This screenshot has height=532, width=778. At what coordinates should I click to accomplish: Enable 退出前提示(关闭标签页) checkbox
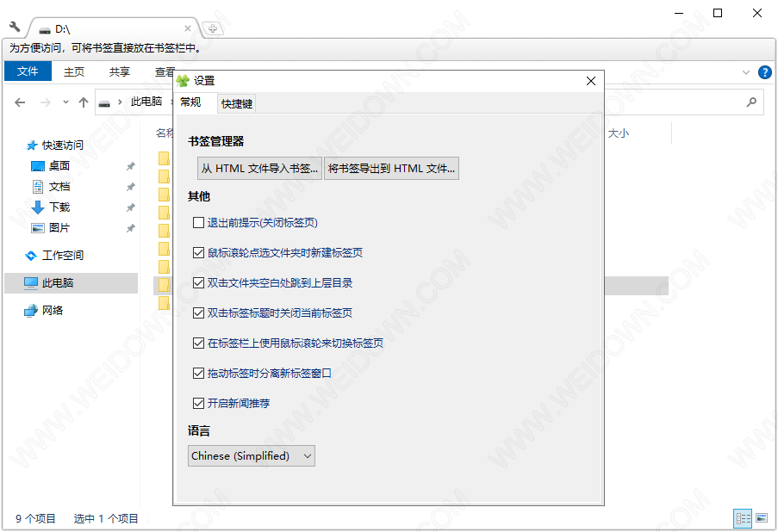click(x=198, y=223)
